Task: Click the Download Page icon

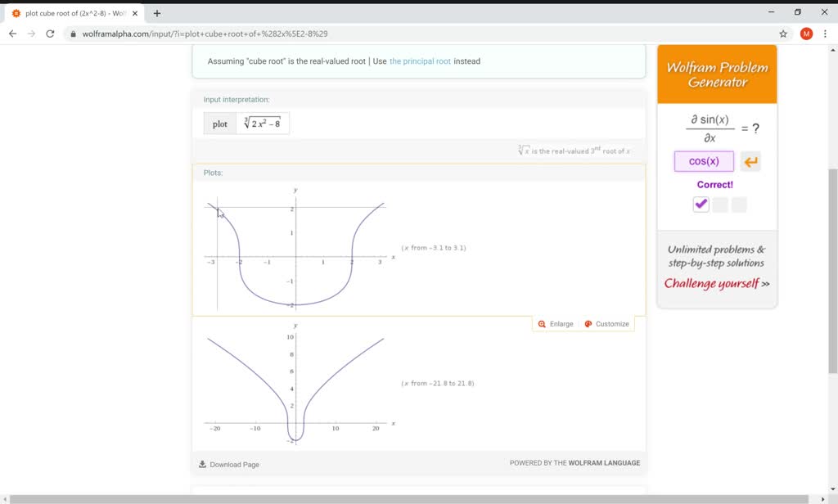Action: point(201,464)
